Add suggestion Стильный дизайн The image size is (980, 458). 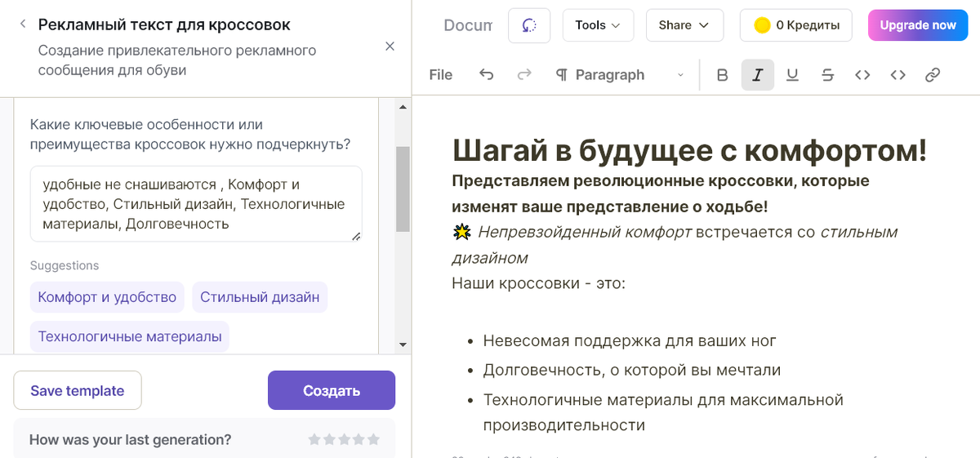click(260, 297)
